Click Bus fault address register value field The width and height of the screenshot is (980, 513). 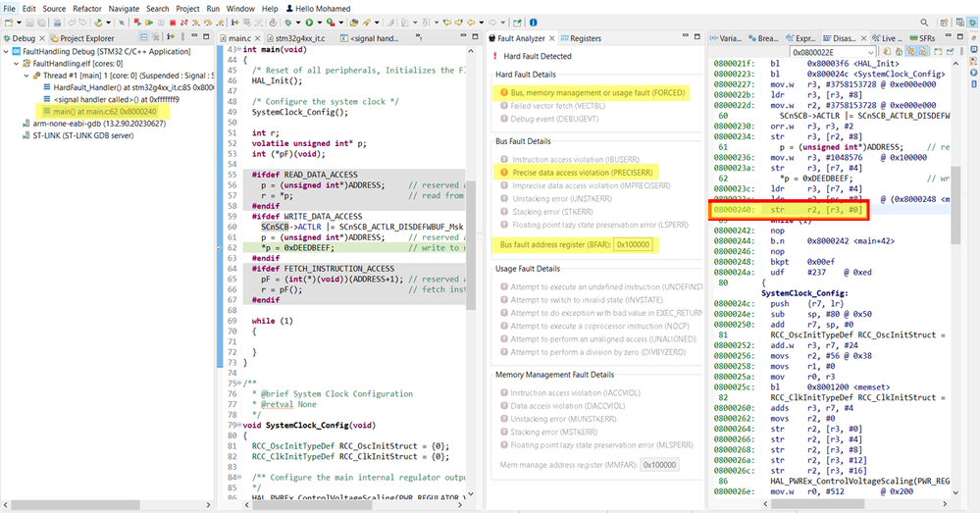pyautogui.click(x=633, y=244)
